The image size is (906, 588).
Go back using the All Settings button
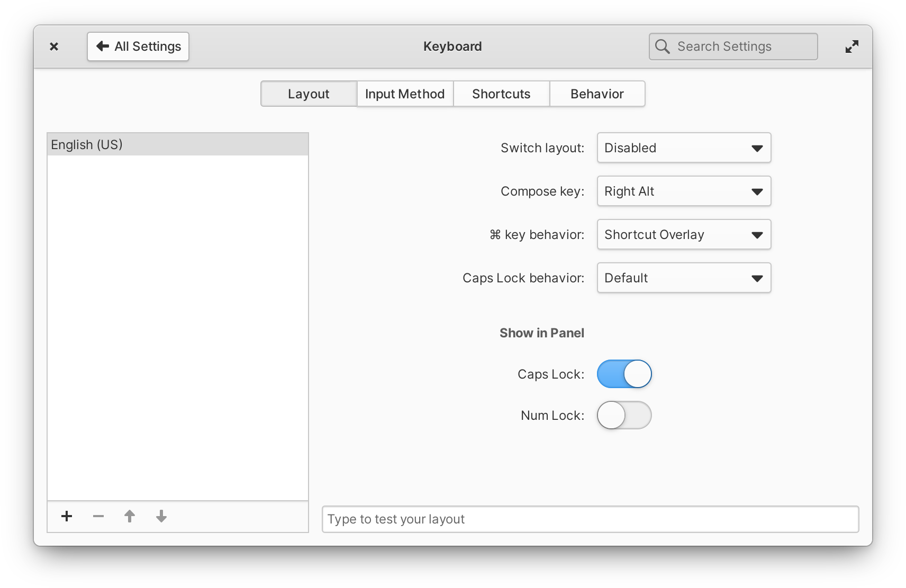(x=138, y=46)
